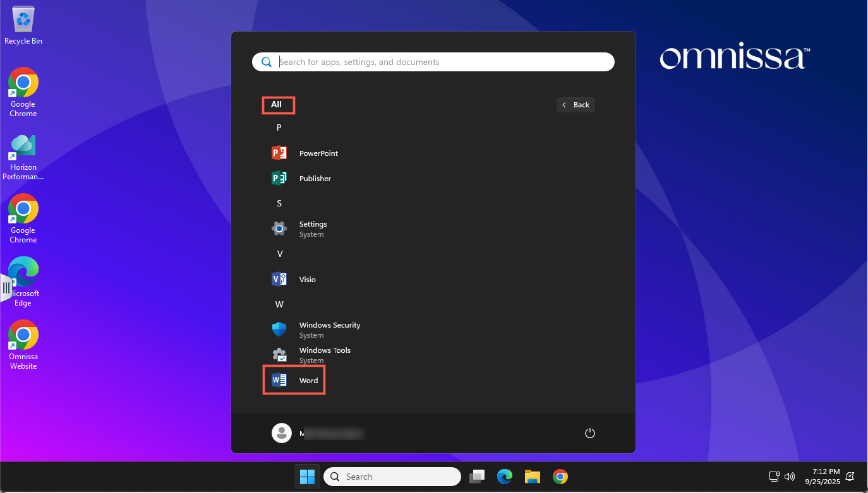This screenshot has width=868, height=493.
Task: Launch Publisher from the Start menu
Action: 315,179
